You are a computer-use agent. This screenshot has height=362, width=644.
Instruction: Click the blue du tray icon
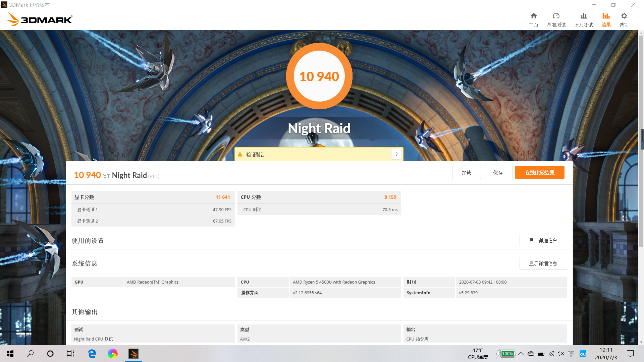coord(583,354)
